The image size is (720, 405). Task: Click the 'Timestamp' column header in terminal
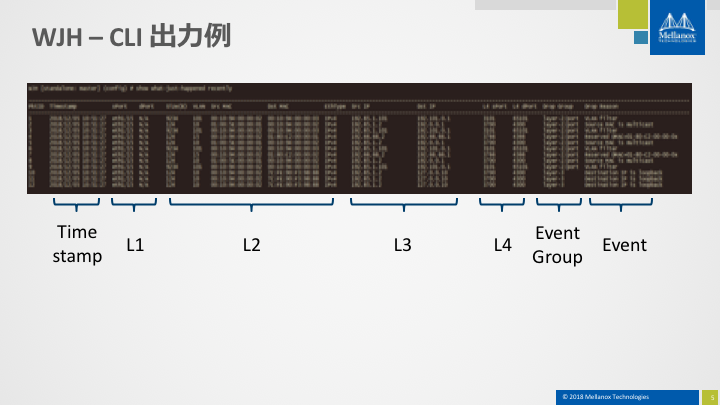point(63,107)
